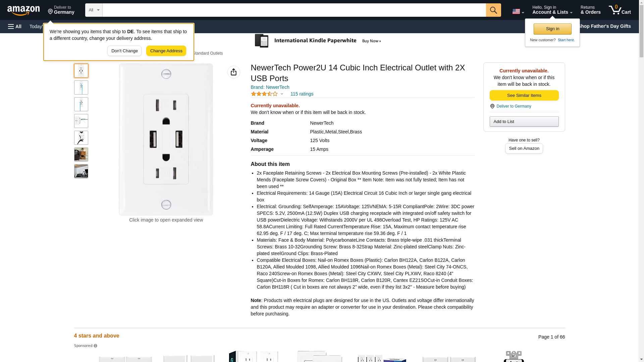Click the Amazon logo
Viewport: 644px width, 362px height.
coord(23,10)
